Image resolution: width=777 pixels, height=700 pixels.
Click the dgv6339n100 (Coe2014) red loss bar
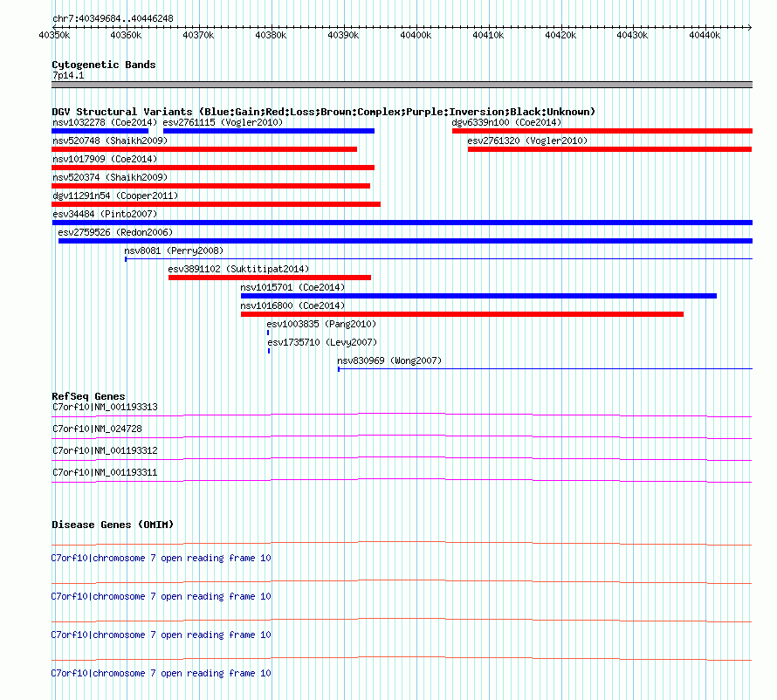(602, 131)
